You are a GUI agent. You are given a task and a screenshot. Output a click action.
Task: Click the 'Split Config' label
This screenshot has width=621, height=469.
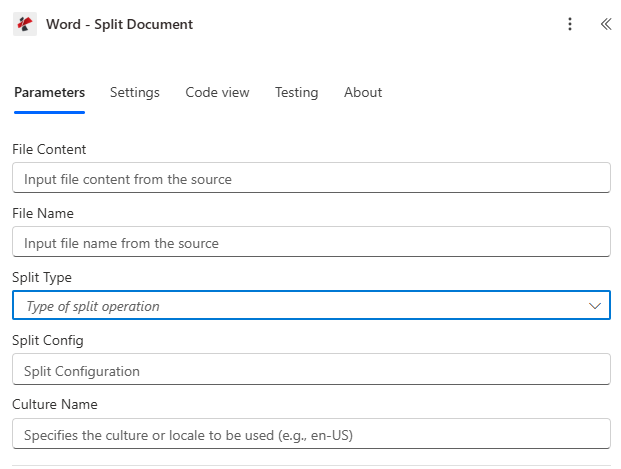tap(48, 341)
